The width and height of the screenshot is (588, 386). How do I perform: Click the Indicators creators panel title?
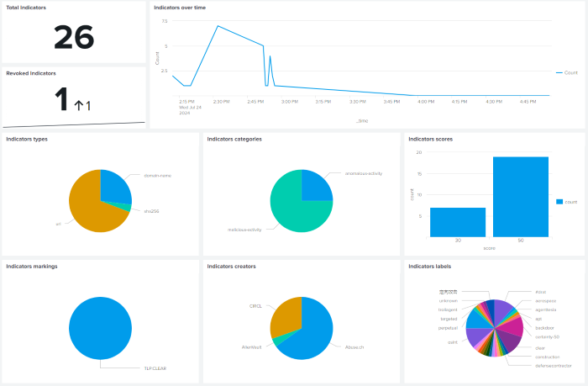tap(231, 267)
